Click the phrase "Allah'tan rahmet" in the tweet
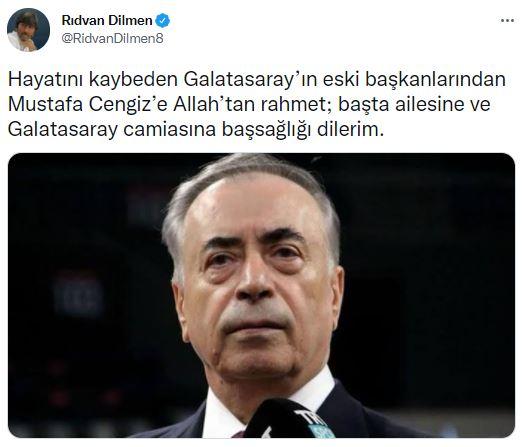 (252, 104)
